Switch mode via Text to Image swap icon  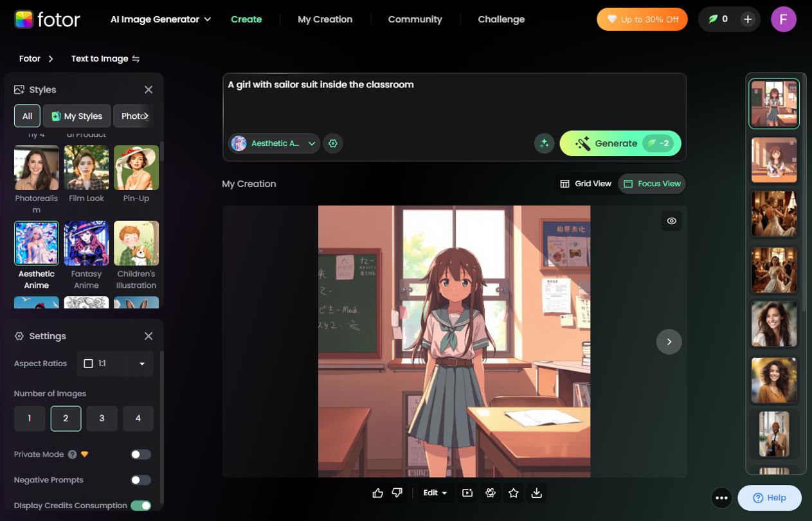pyautogui.click(x=136, y=58)
